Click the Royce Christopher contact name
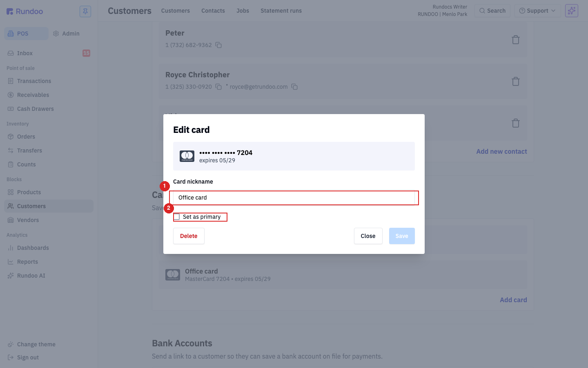 (x=198, y=75)
